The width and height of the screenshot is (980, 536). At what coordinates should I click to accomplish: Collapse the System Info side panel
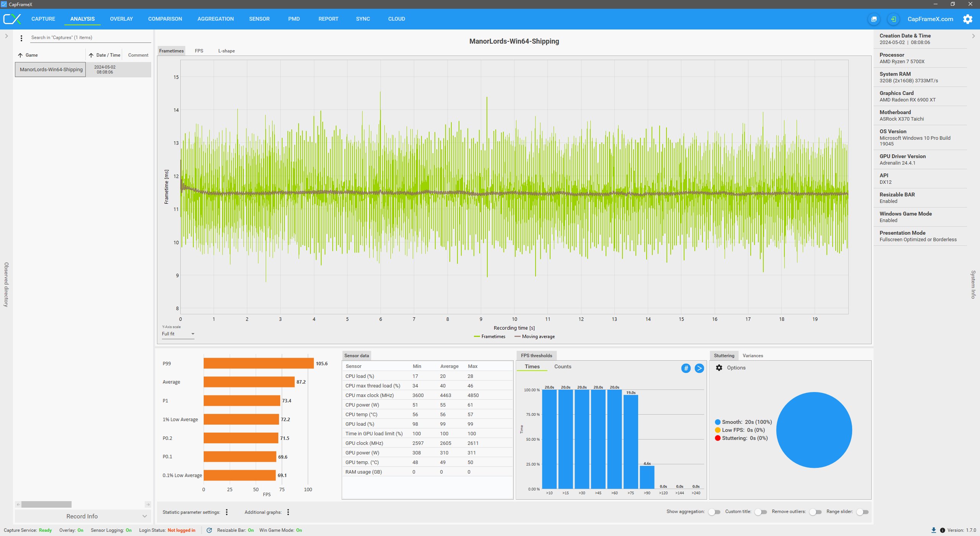point(973,36)
